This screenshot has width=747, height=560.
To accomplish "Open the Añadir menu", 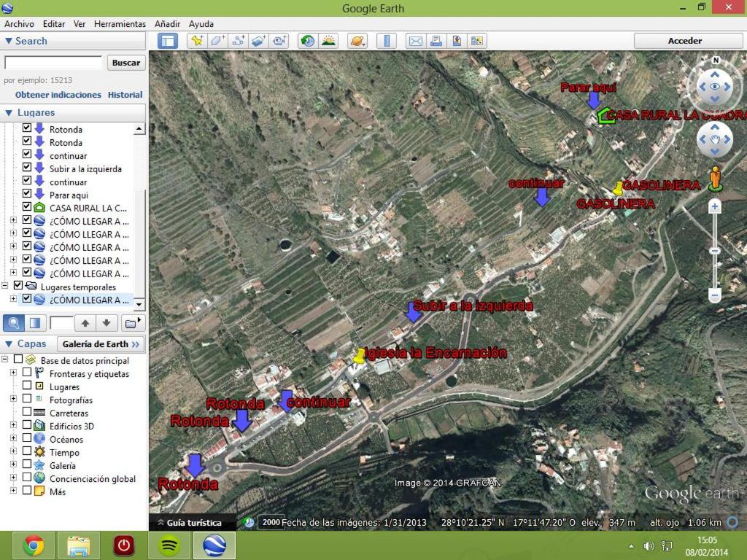I will pyautogui.click(x=167, y=24).
